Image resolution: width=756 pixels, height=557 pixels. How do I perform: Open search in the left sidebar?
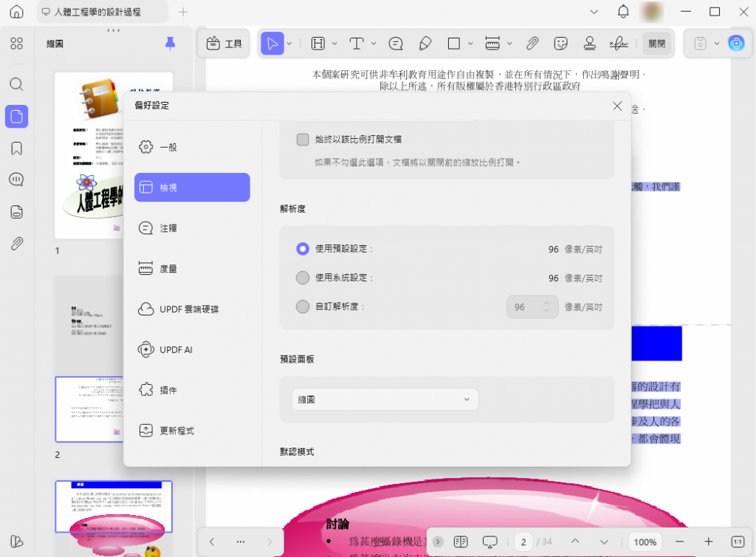click(x=16, y=84)
